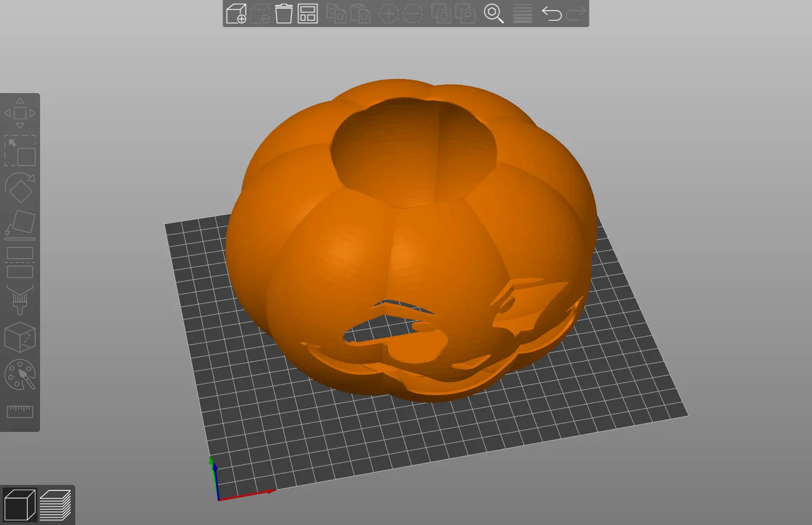Screen dimensions: 812x525
Task: Paste from clipboard using the toolbar icon
Action: pyautogui.click(x=360, y=14)
